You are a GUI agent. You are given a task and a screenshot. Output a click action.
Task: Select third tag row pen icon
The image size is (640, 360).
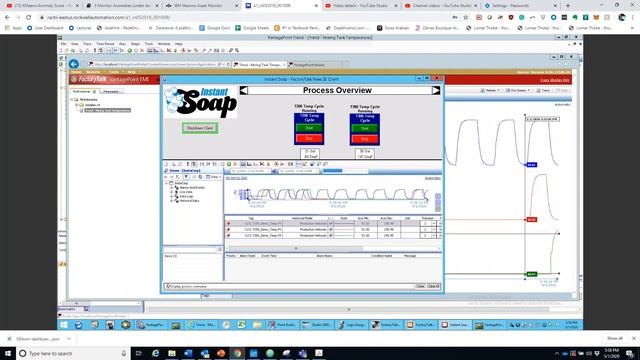tap(228, 235)
